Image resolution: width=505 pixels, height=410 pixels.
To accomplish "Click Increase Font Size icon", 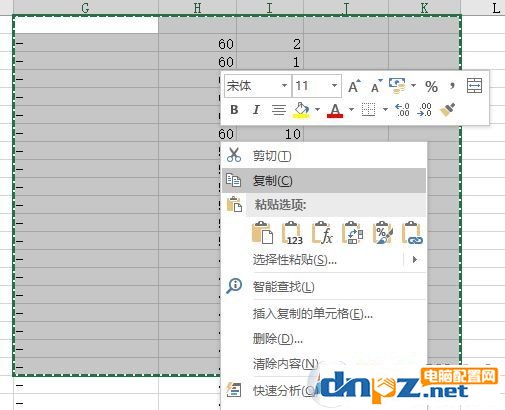I will click(x=354, y=86).
